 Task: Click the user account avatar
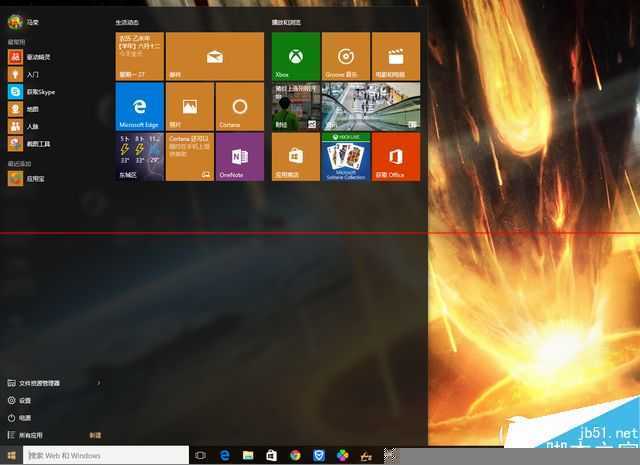point(15,22)
